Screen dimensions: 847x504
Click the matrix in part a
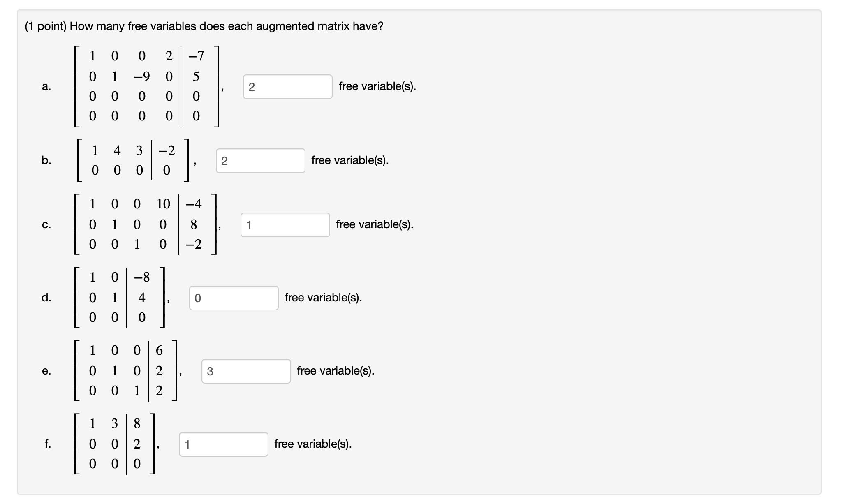point(146,85)
